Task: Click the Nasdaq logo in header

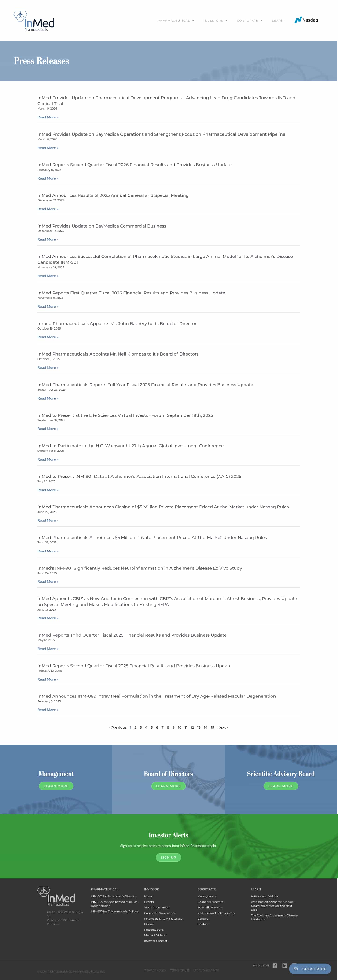Action: [x=306, y=20]
